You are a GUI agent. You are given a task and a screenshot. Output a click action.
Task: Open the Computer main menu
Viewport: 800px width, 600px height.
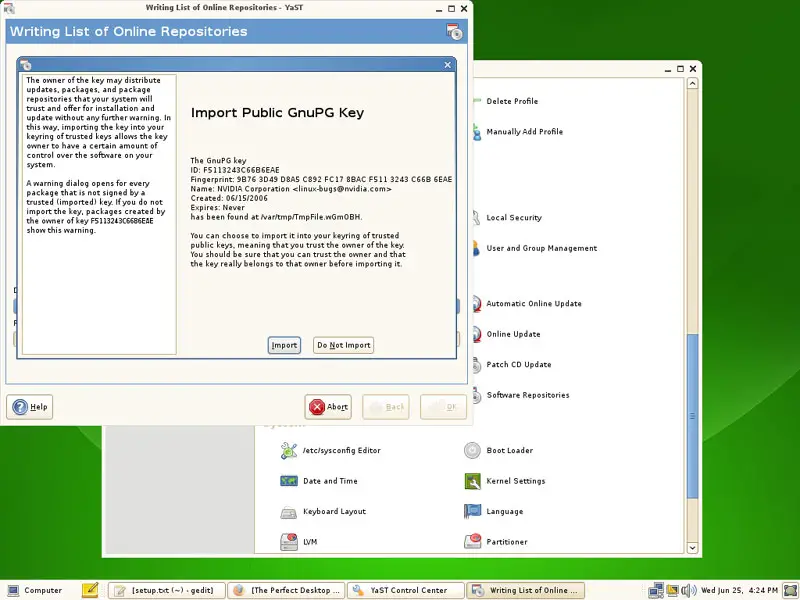click(x=35, y=590)
